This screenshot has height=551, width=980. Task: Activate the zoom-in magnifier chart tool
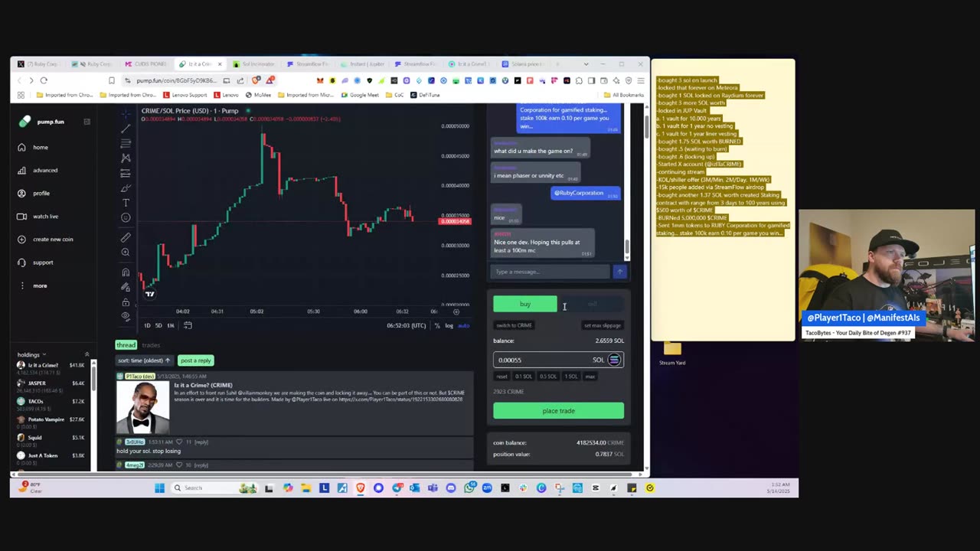pos(126,252)
